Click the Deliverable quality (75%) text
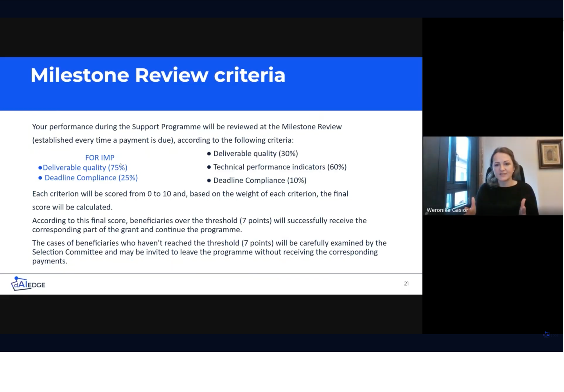The image size is (564, 392). tap(85, 168)
